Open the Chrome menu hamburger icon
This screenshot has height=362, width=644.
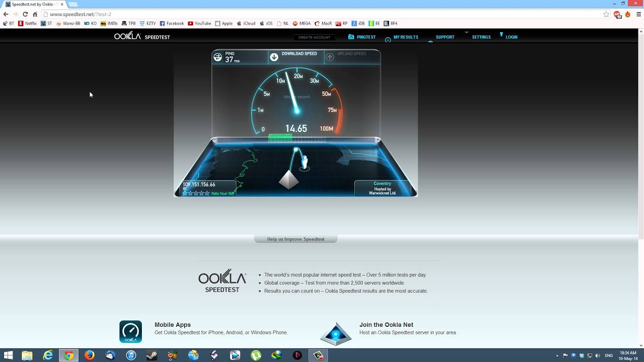pos(638,14)
